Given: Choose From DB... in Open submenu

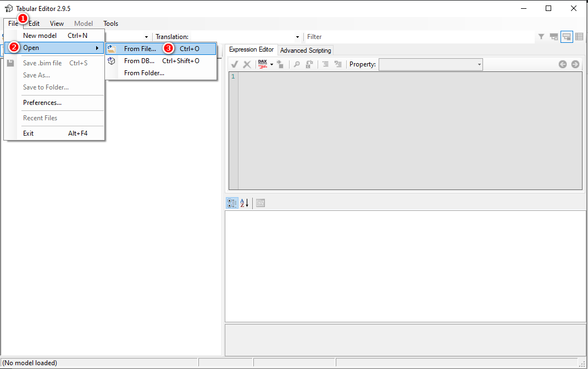Looking at the screenshot, I should tap(161, 61).
